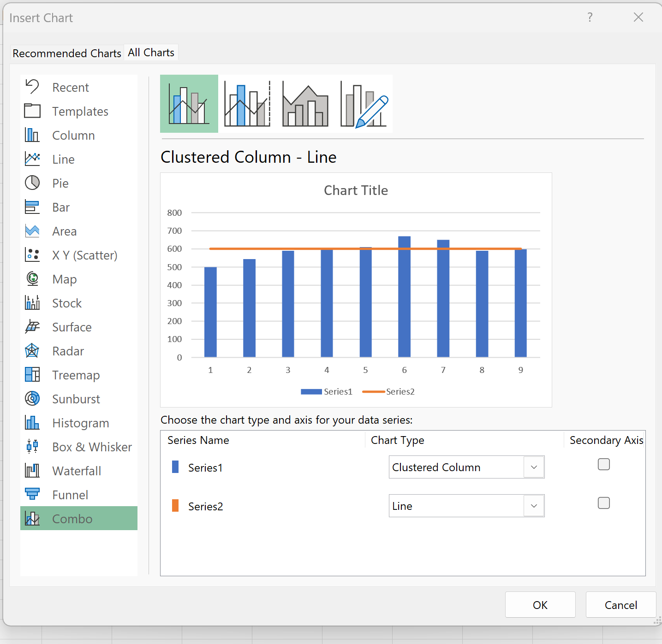
Task: Enable Secondary Axis for Series2
Action: coord(603,503)
